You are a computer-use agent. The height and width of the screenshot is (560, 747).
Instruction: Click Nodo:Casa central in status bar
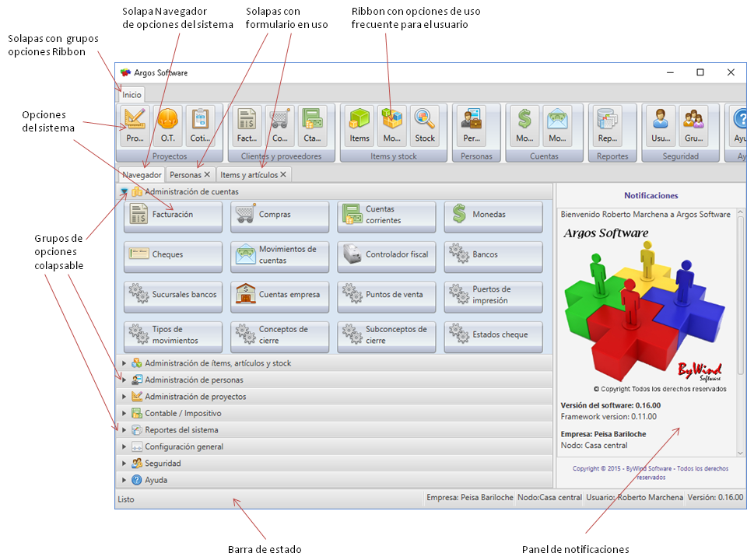coord(550,498)
